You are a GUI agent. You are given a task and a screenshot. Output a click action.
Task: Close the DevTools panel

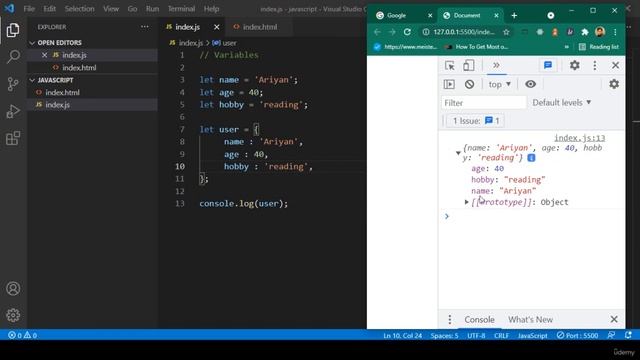click(616, 65)
